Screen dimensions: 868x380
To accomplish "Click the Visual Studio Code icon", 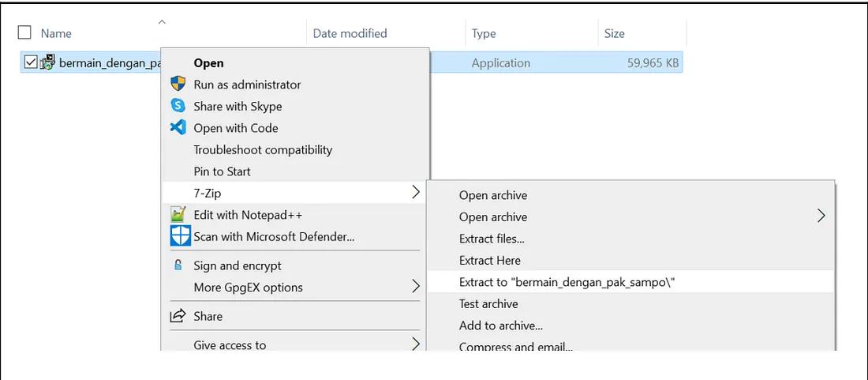I will coord(178,127).
